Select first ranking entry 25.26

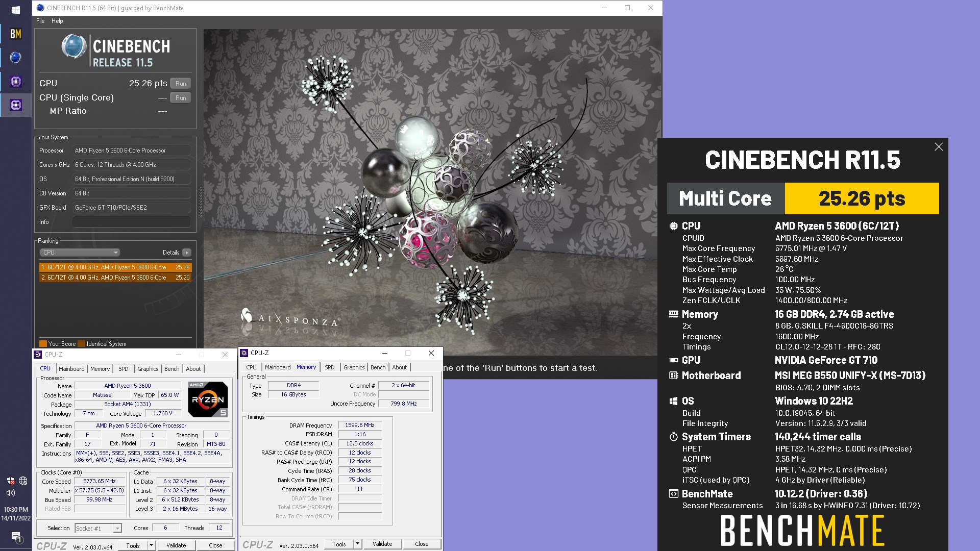coord(115,267)
